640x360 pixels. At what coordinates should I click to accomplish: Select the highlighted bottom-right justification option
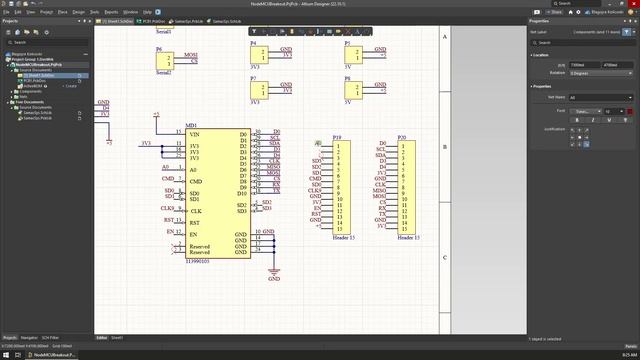coord(587,144)
